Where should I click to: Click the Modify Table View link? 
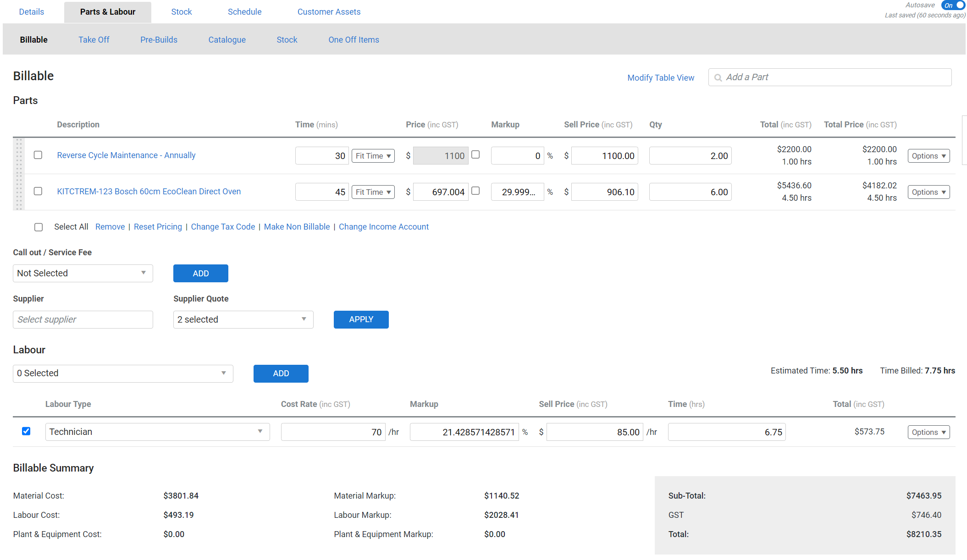pos(661,78)
